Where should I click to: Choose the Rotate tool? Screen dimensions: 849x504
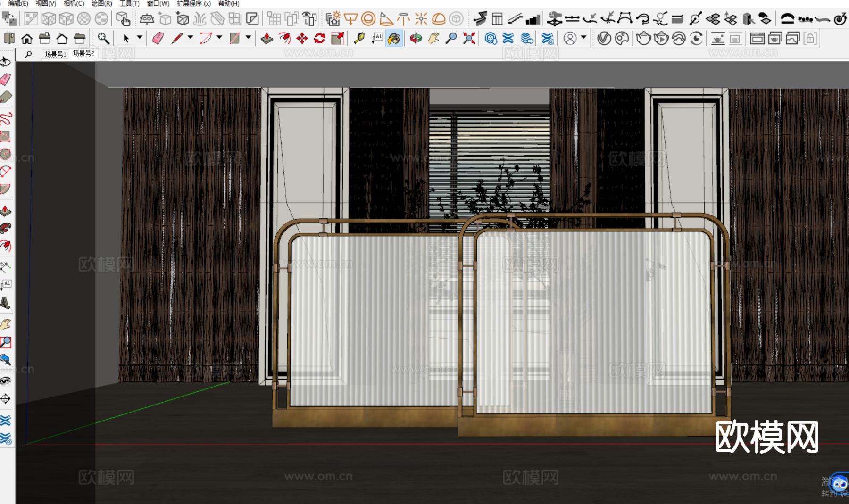320,38
